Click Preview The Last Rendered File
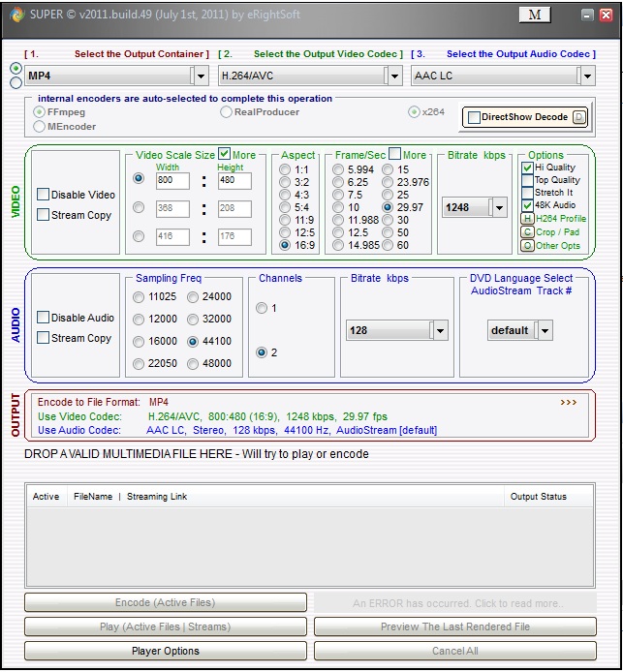Viewport: 623px width, 672px height. 455,626
